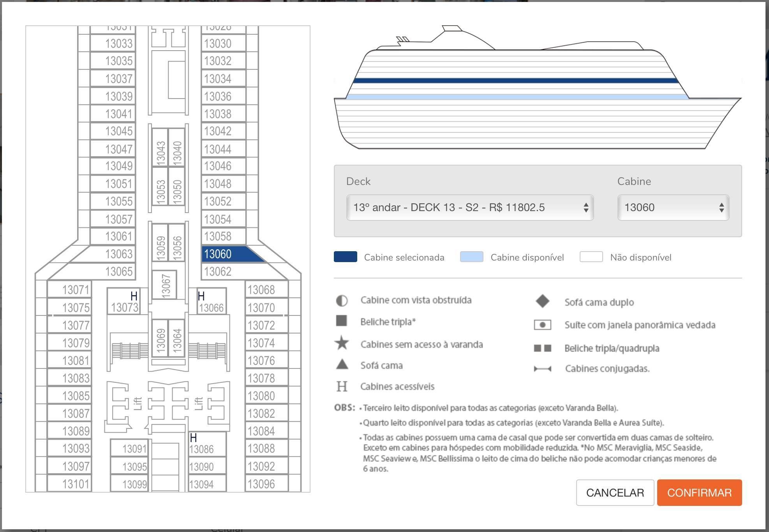Select accessible cabin 13086 on the plan
Screen dimensions: 769x532
tap(207, 444)
